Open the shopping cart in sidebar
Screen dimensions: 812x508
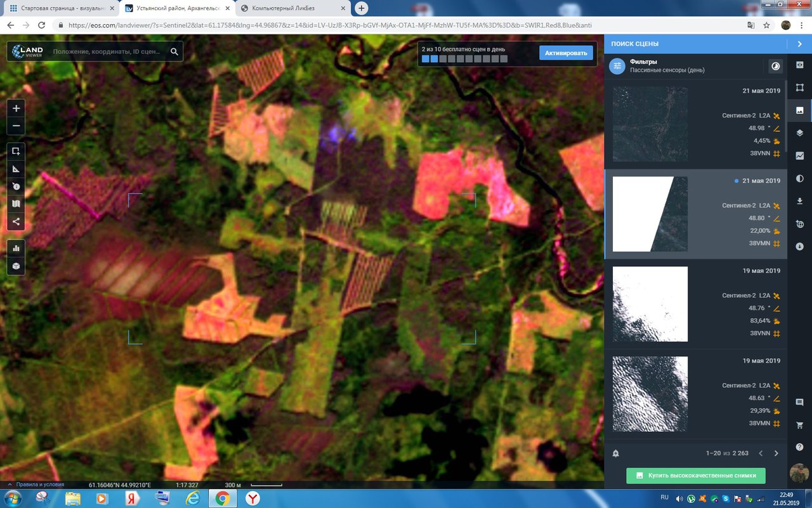[799, 425]
